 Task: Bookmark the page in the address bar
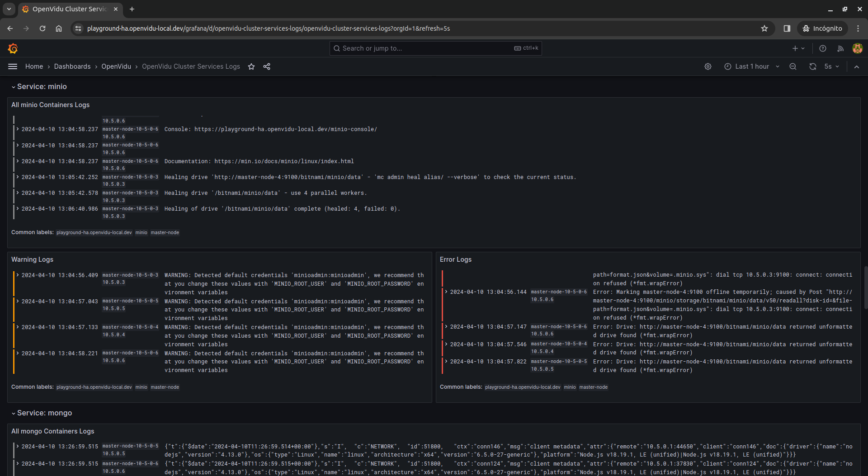click(x=764, y=28)
